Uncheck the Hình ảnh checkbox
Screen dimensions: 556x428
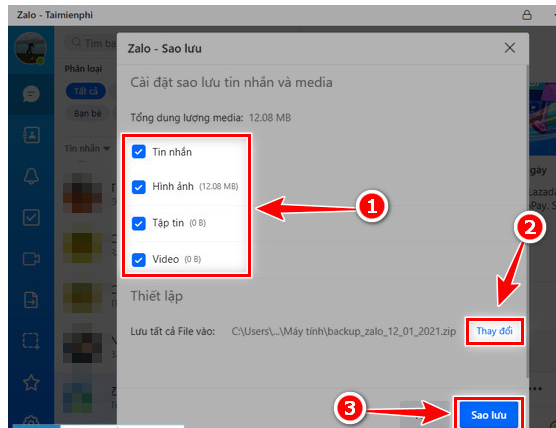pos(139,187)
